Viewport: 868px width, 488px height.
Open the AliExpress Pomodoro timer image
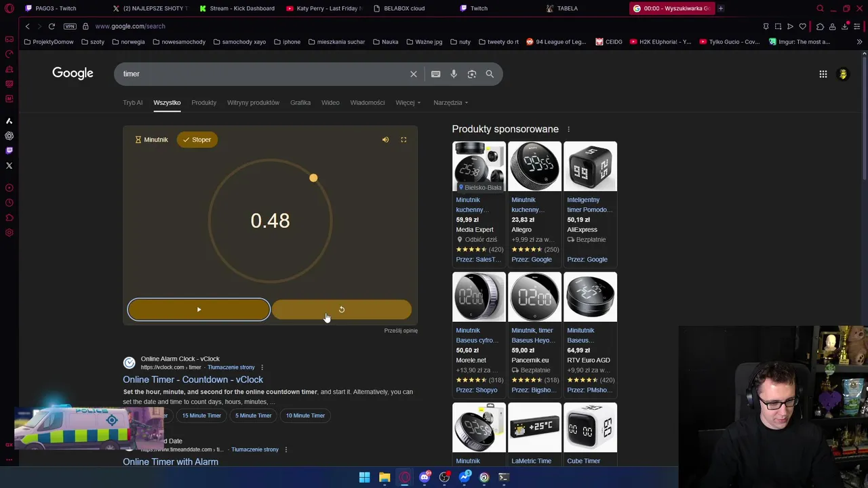click(x=590, y=167)
